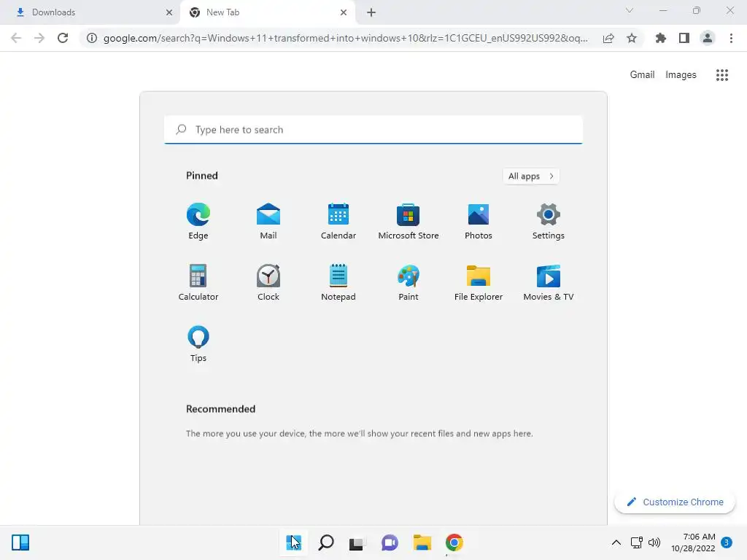Open the Chrome Extensions puzzle icon
The image size is (747, 560).
pyautogui.click(x=661, y=38)
